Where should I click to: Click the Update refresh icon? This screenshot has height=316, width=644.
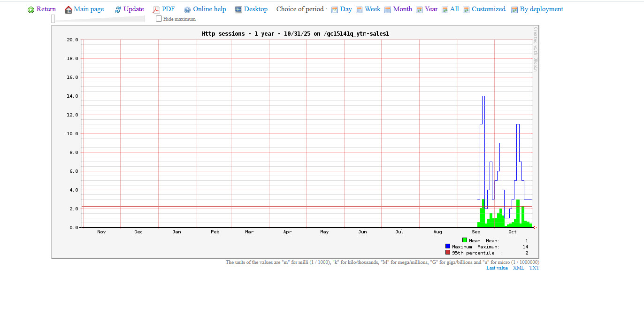click(118, 10)
